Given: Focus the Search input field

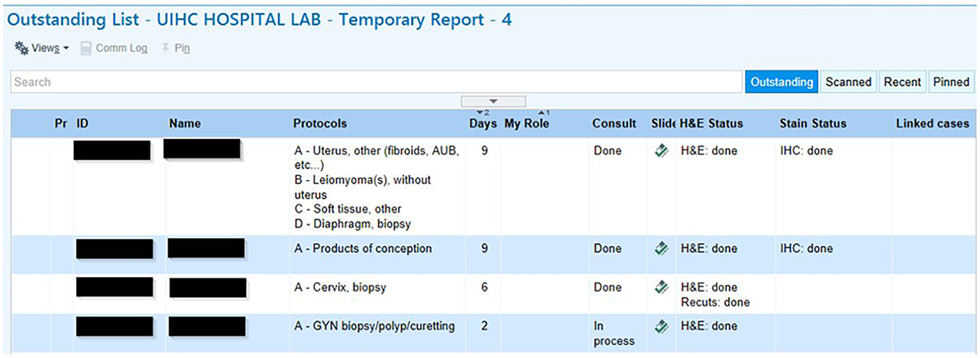Looking at the screenshot, I should 376,82.
